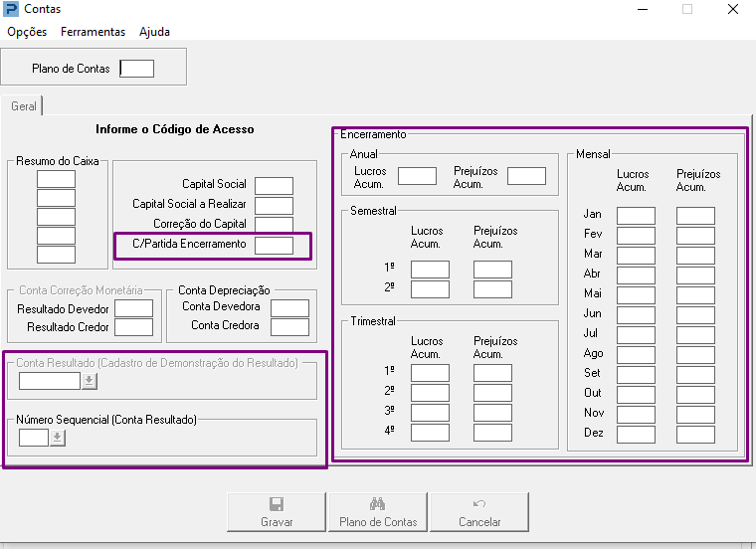Click the C/Partida Encerramento field
This screenshot has width=756, height=549.
click(x=274, y=245)
